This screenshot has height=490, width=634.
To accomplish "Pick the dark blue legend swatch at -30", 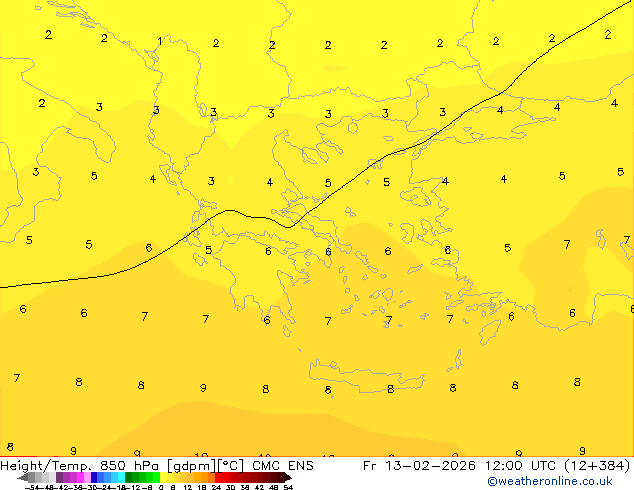I will point(94,477).
